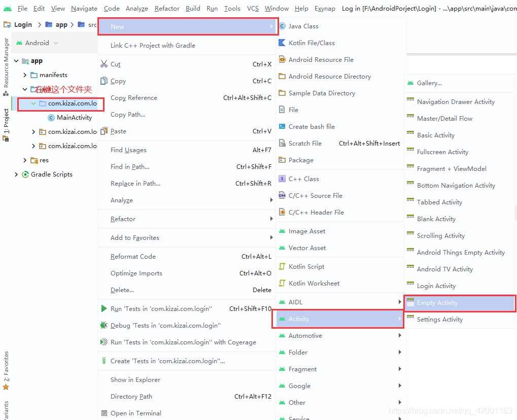Click the Kotlin Worksheet icon
The width and height of the screenshot is (517, 420).
(282, 283)
